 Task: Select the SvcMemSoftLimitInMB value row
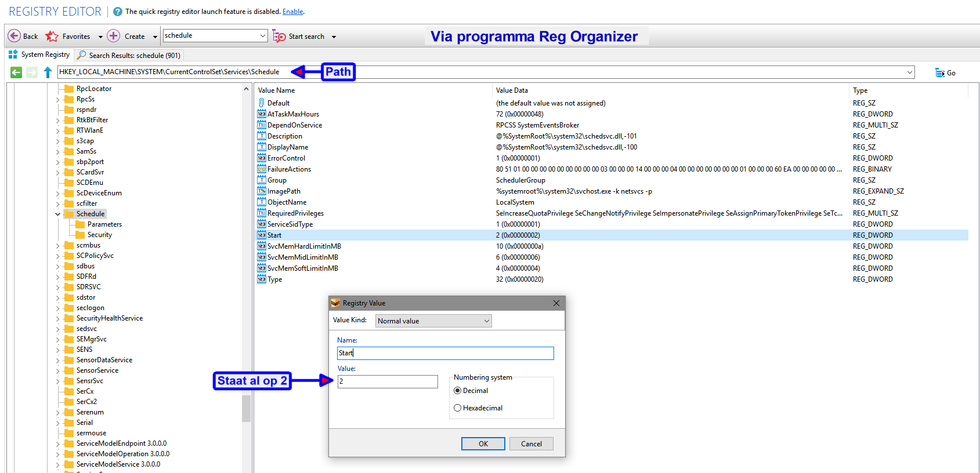612,268
